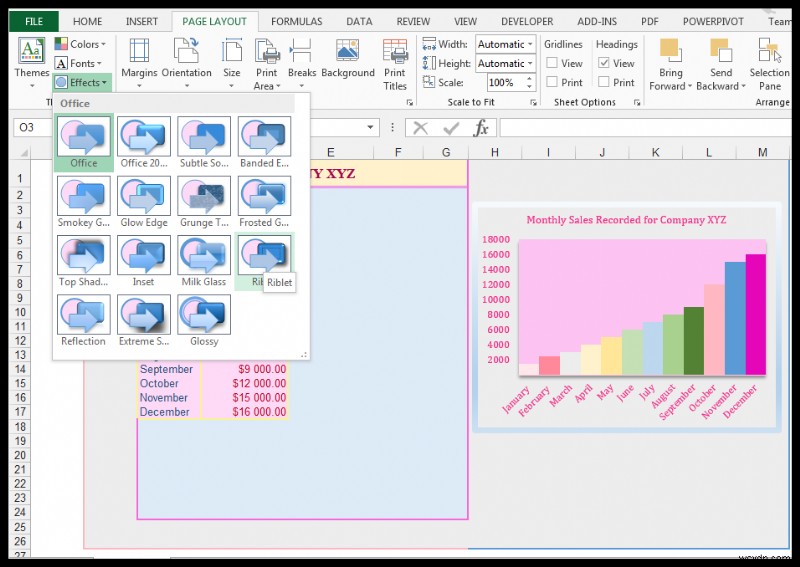Select the December $16 000.00 cell
This screenshot has width=800, height=567.
point(245,412)
